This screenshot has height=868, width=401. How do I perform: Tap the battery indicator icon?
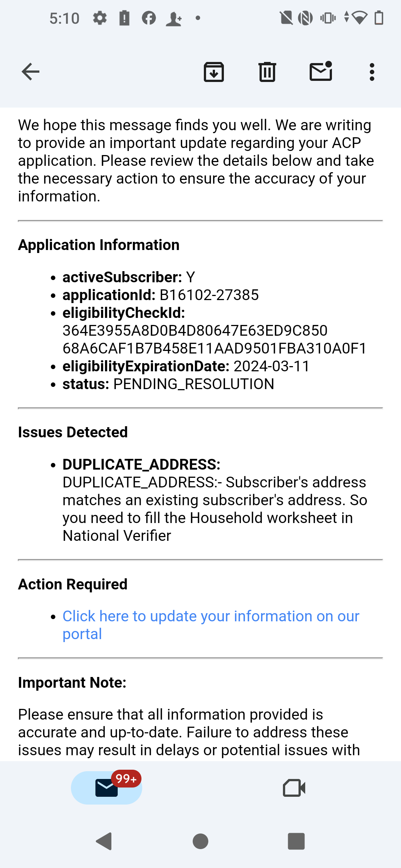[379, 18]
